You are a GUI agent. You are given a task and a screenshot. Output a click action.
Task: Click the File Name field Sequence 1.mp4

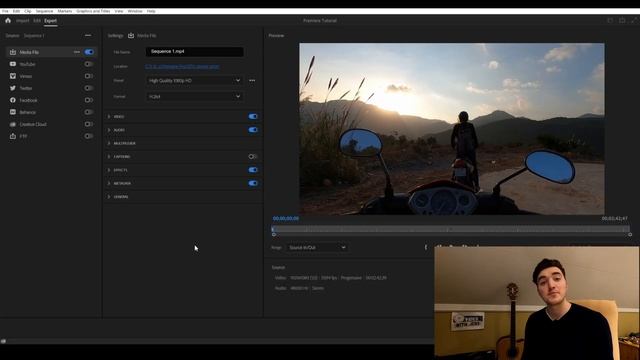click(x=195, y=52)
